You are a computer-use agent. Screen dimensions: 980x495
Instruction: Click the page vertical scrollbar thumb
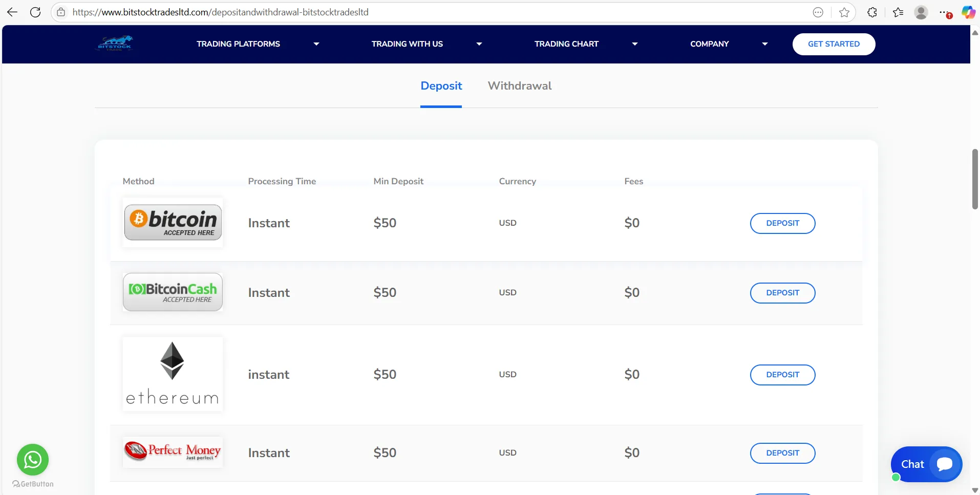click(975, 179)
